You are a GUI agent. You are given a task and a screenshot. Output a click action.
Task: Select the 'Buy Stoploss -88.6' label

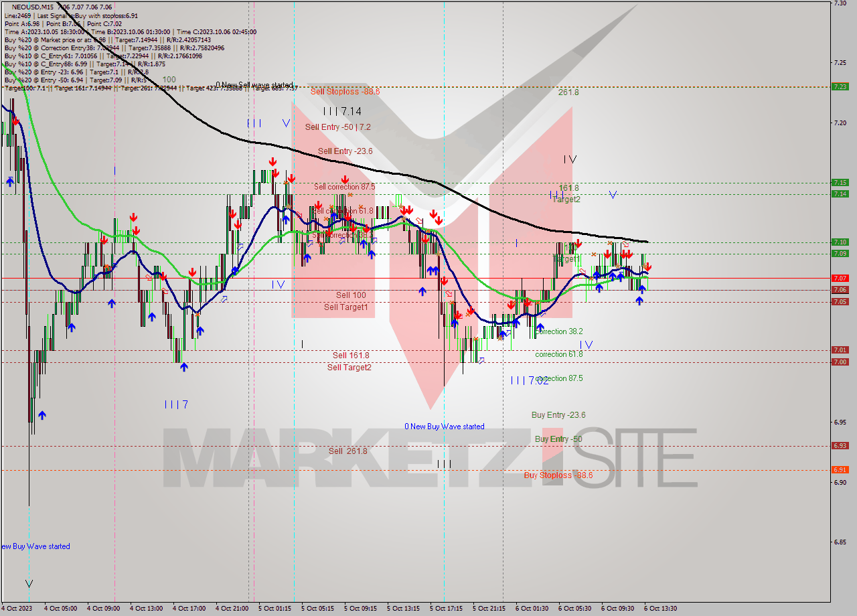pyautogui.click(x=558, y=475)
